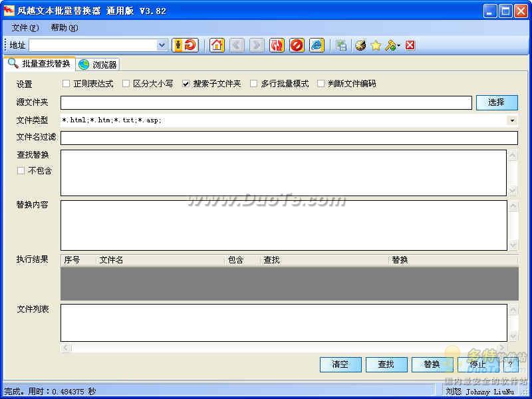This screenshot has width=532, height=399.
Task: Toggle the 区分大小写 checkbox
Action: click(126, 84)
